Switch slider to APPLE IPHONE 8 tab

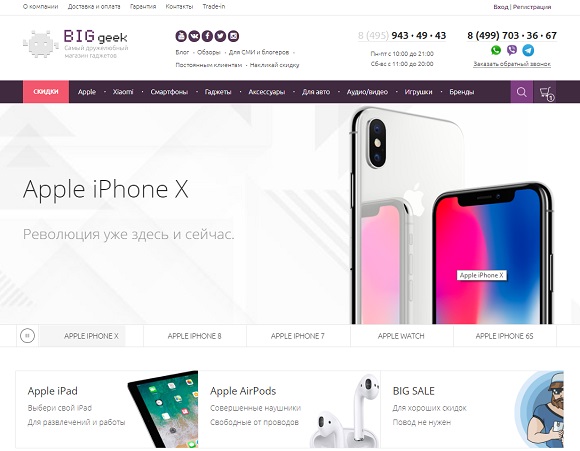pyautogui.click(x=195, y=336)
